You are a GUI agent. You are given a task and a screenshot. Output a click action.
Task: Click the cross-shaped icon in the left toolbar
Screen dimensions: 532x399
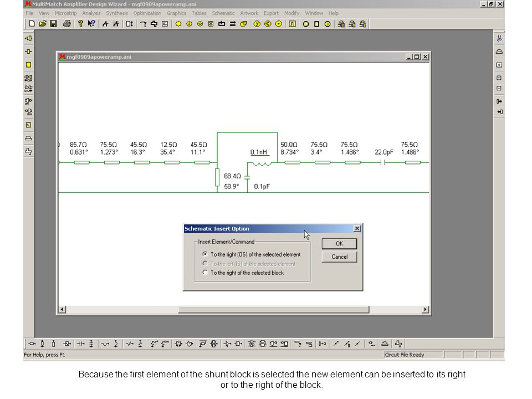[x=28, y=151]
